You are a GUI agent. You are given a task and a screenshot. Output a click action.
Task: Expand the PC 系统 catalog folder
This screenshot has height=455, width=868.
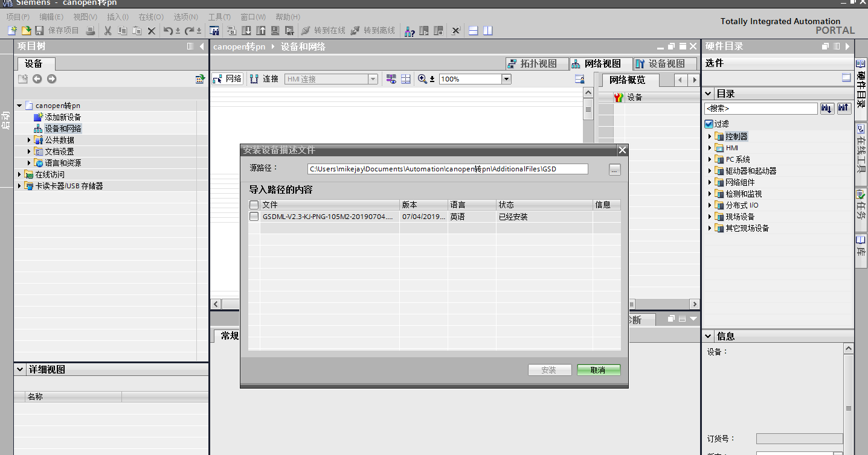[710, 159]
